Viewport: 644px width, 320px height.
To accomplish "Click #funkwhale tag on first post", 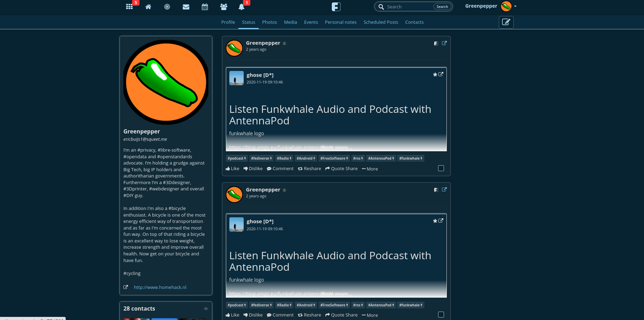I will click(x=411, y=159).
